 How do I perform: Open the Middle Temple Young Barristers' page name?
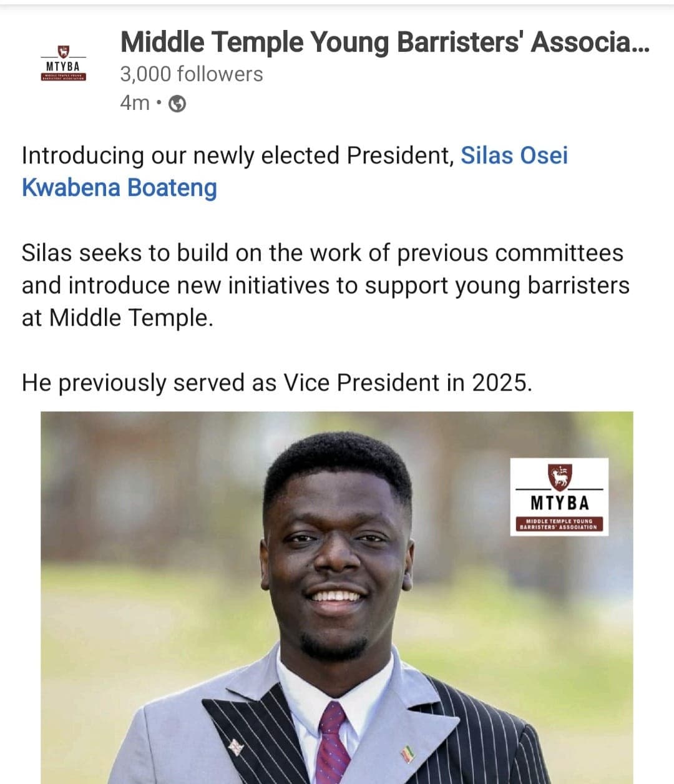click(384, 42)
